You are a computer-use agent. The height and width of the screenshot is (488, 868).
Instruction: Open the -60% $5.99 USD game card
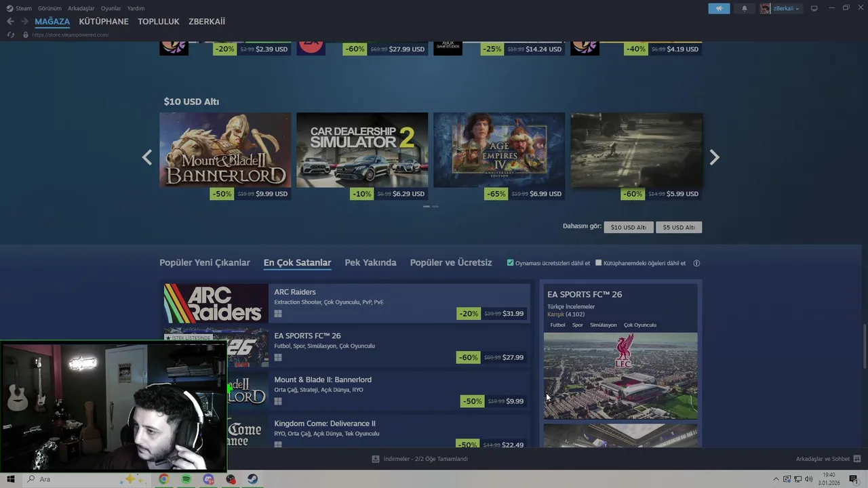(x=636, y=157)
